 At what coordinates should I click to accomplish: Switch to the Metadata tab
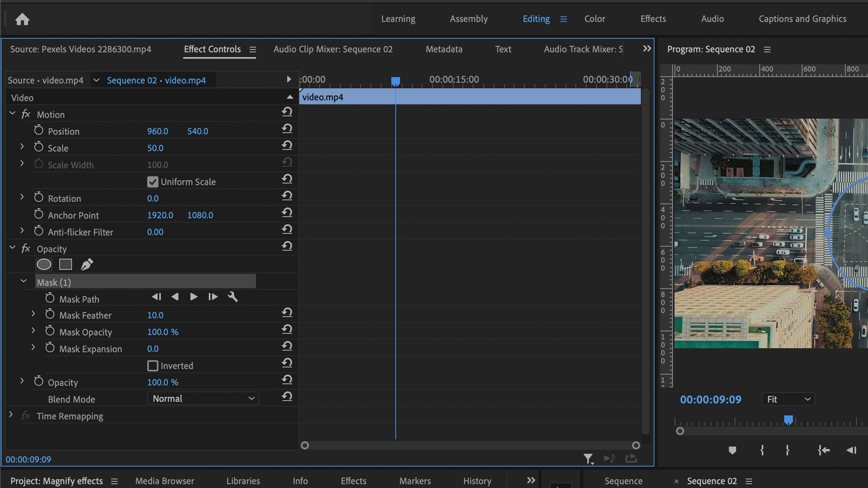444,49
